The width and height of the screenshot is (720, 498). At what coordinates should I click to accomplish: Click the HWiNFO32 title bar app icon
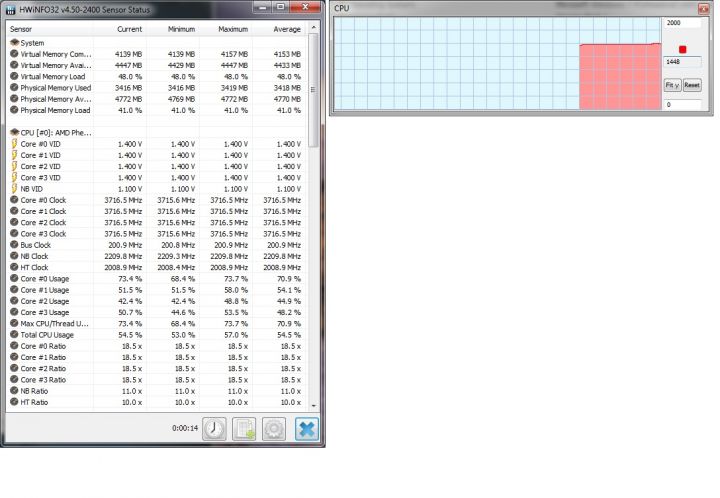coord(11,9)
